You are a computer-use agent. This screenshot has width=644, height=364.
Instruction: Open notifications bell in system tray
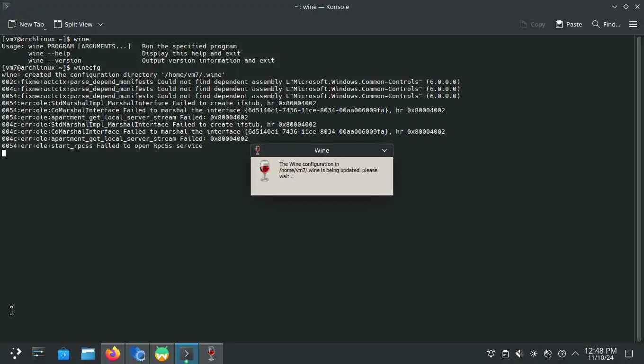point(491,354)
